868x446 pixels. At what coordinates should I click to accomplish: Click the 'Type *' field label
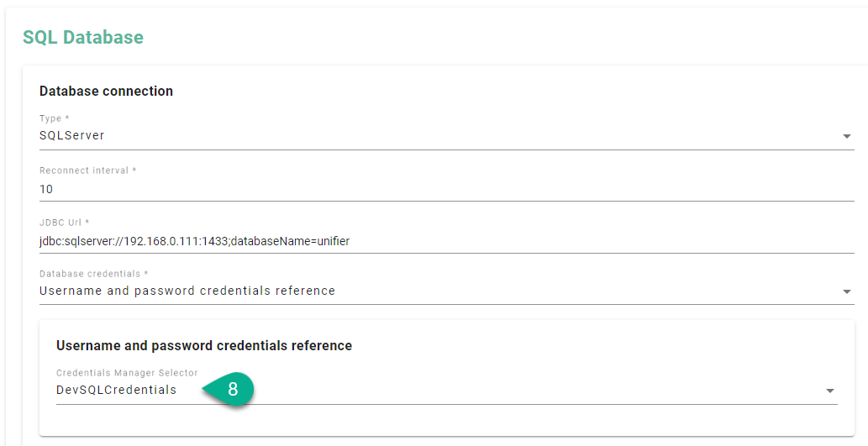pyautogui.click(x=55, y=118)
